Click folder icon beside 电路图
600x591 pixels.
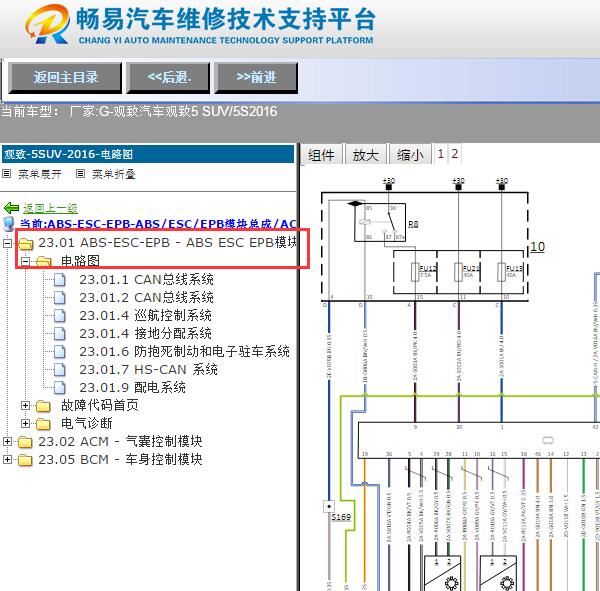(44, 261)
